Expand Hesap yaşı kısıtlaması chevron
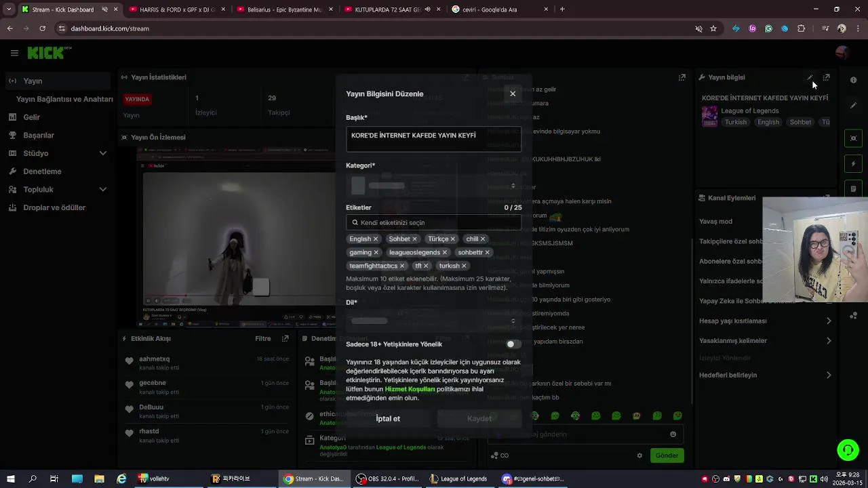The width and height of the screenshot is (868, 488). [829, 321]
